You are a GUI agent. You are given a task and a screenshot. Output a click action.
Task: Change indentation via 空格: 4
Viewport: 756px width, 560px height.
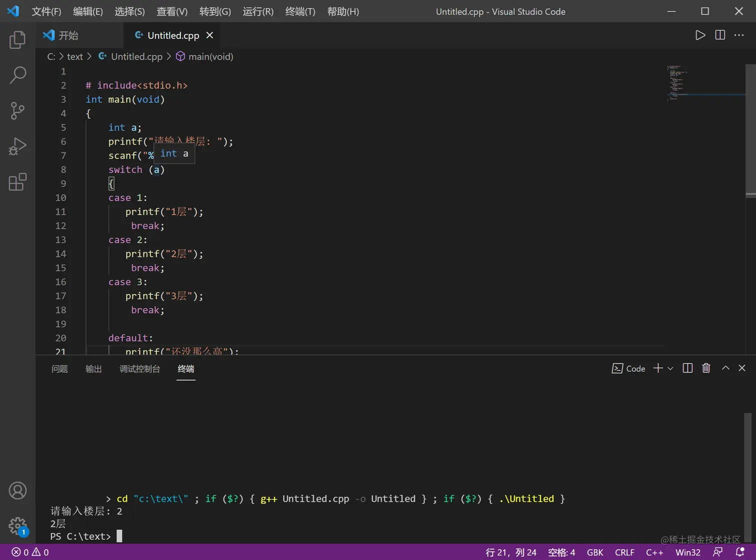coord(561,552)
